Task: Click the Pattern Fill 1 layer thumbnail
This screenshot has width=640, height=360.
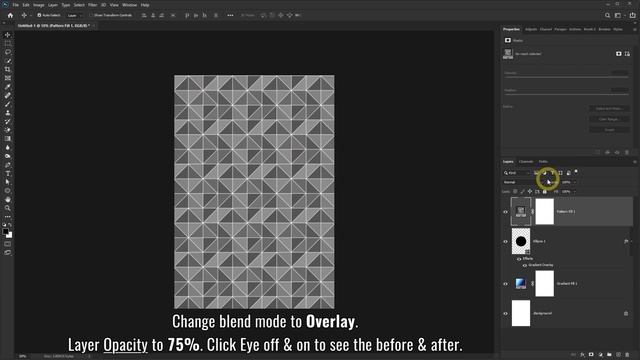Action: point(521,212)
